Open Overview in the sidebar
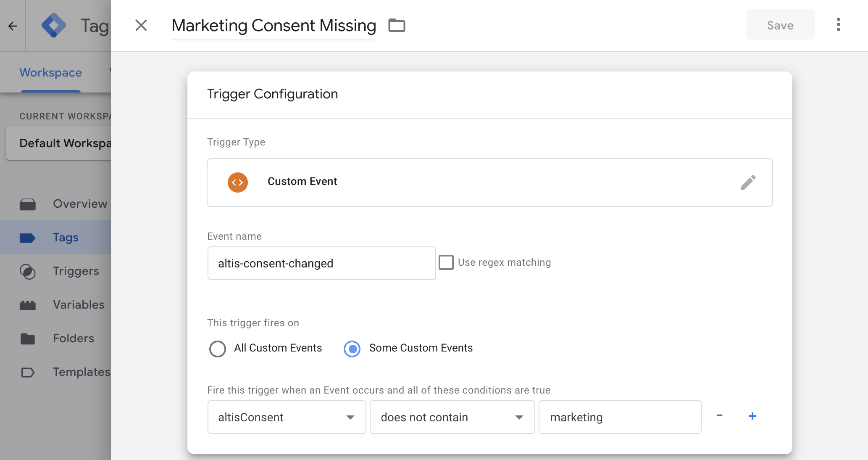Screen dimensions: 868x460 [55, 204]
